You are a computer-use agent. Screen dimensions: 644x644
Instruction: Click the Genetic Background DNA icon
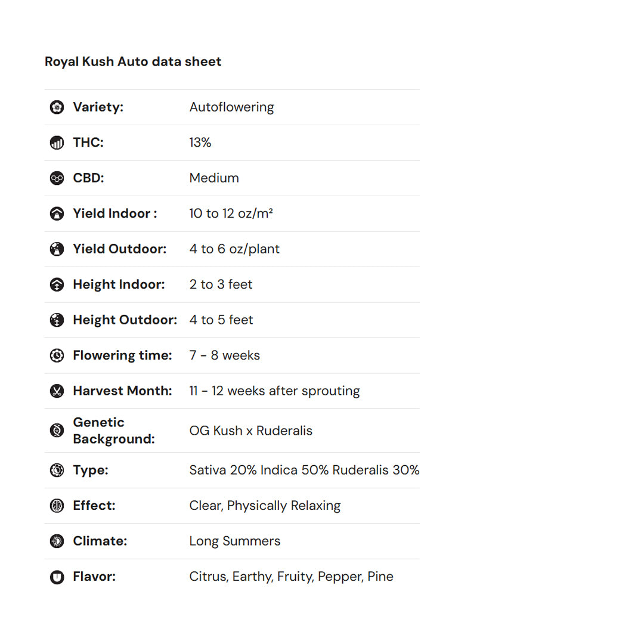click(57, 431)
